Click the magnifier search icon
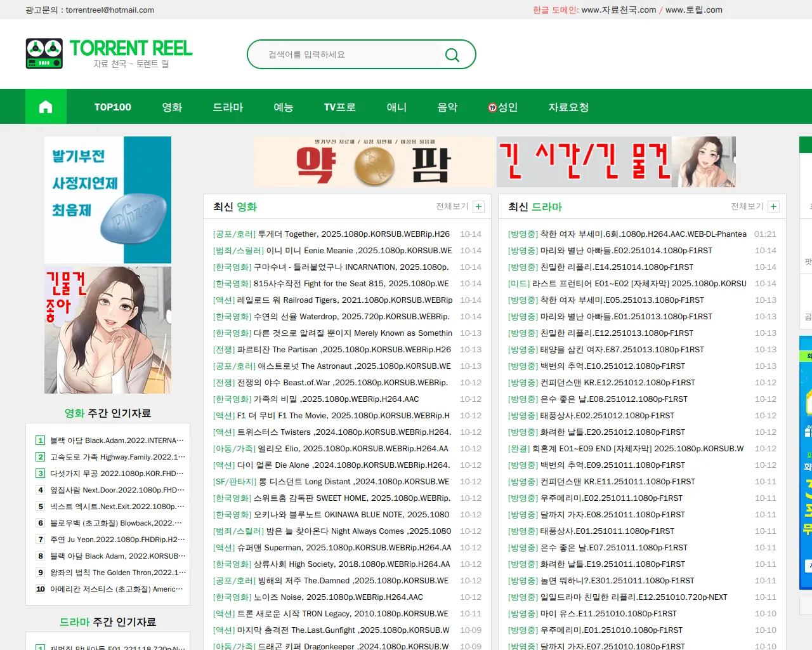 click(452, 55)
